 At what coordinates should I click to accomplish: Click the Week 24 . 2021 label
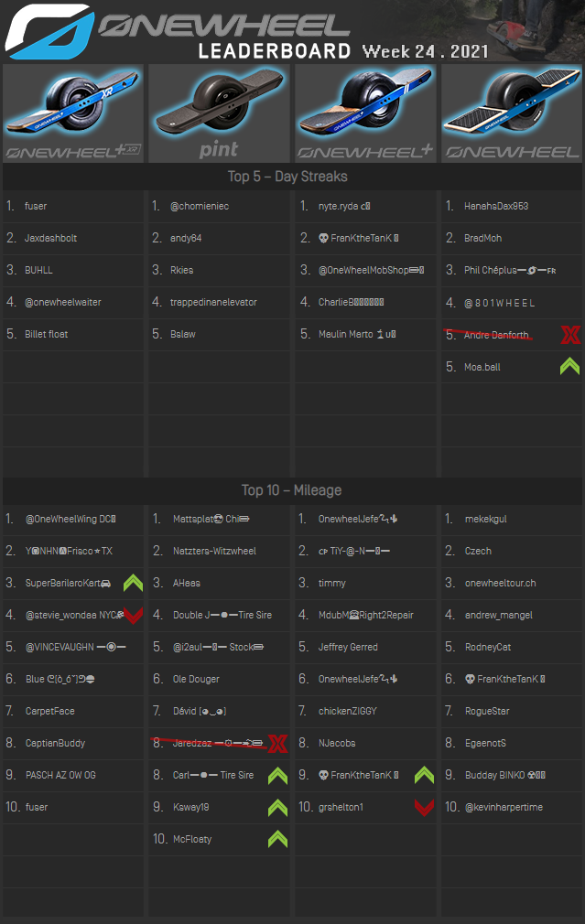425,50
